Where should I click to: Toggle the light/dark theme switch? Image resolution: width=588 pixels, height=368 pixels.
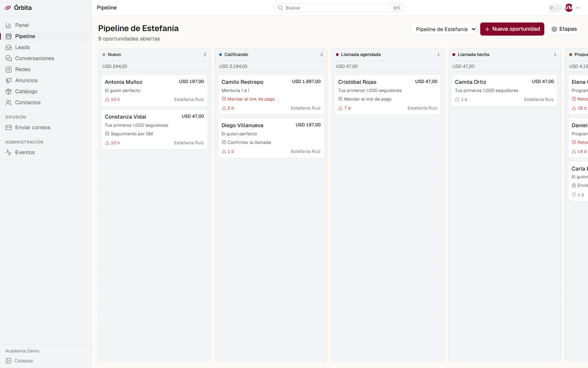point(555,8)
